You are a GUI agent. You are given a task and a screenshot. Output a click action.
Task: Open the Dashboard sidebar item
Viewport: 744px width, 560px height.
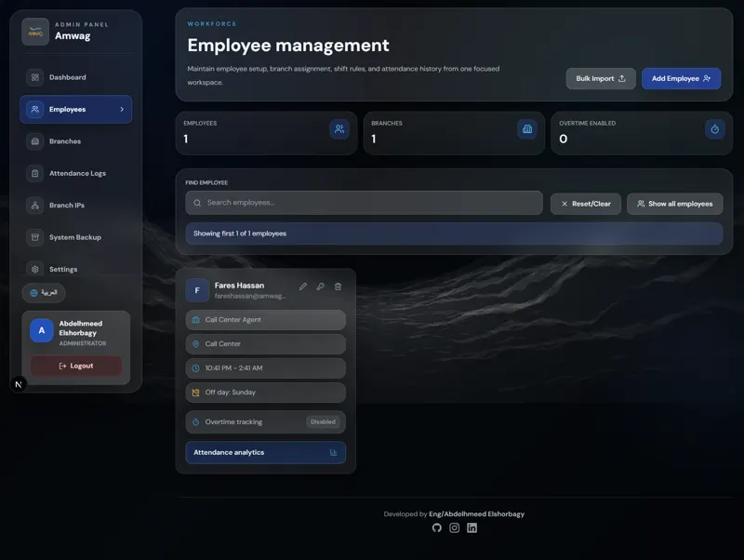(x=75, y=77)
